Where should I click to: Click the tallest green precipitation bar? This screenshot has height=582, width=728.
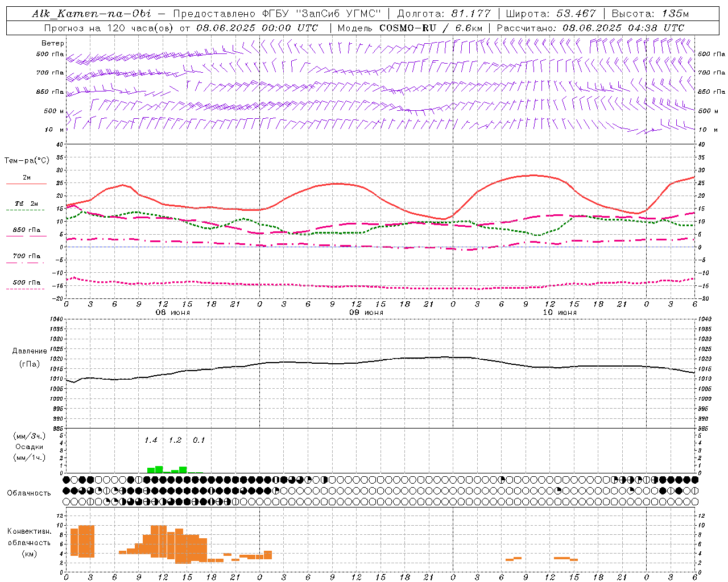pyautogui.click(x=159, y=469)
